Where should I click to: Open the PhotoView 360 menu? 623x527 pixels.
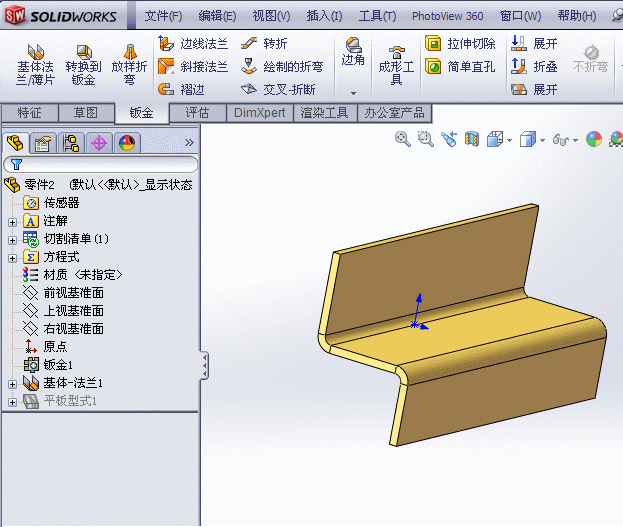tap(447, 16)
